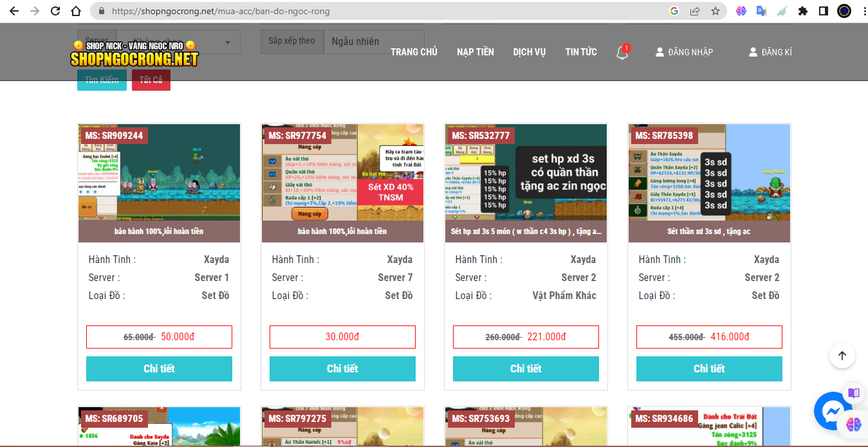View site security lock info

pyautogui.click(x=101, y=11)
